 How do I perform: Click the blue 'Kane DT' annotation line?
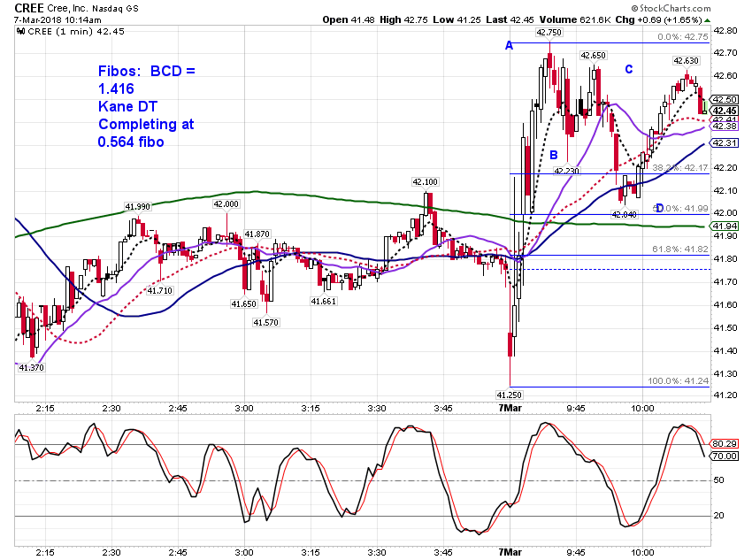coord(127,106)
